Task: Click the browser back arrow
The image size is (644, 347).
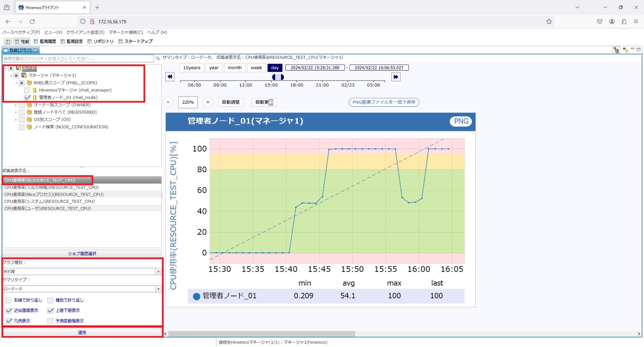Action: 8,21
